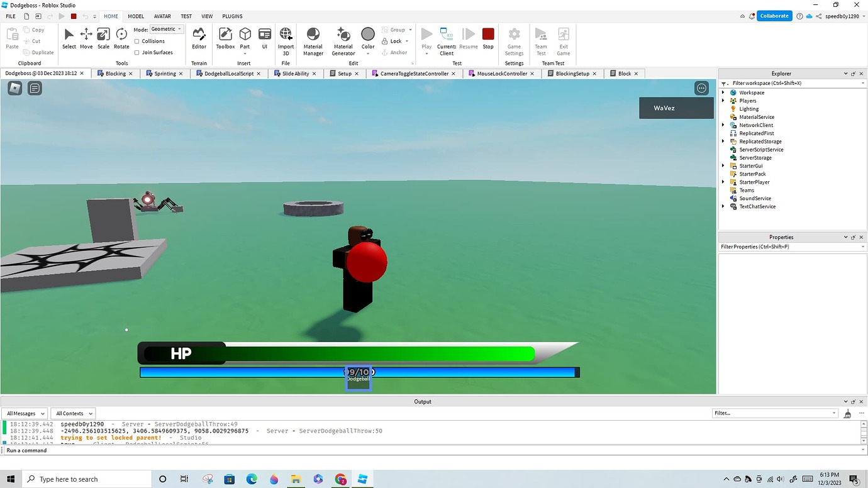This screenshot has width=868, height=488.
Task: Focus the Filter workspace field in Explorer
Action: 793,83
